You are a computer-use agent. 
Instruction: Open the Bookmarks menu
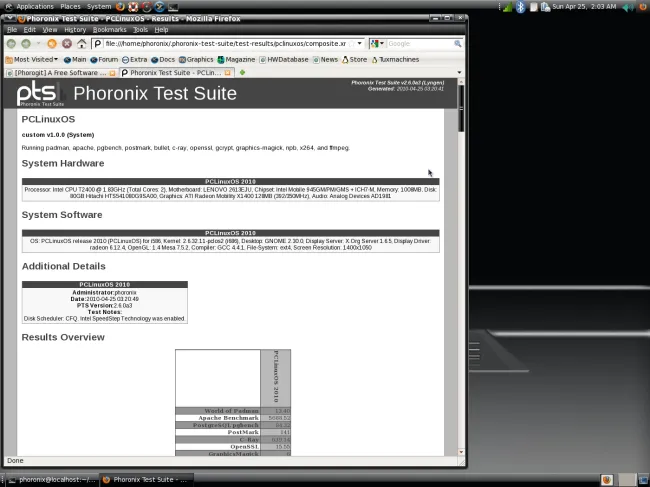click(109, 30)
